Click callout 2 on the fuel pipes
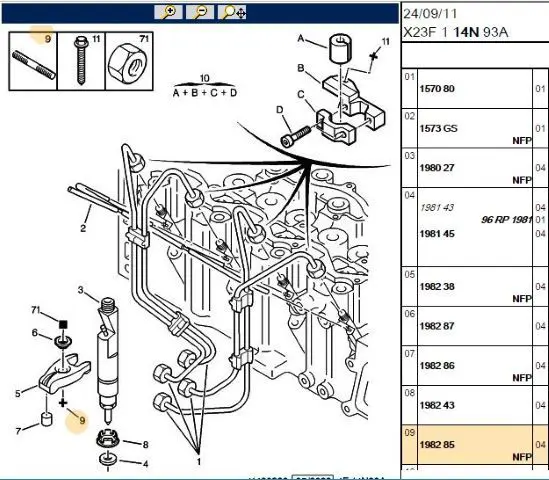Screen dimensions: 549x480 83,228
